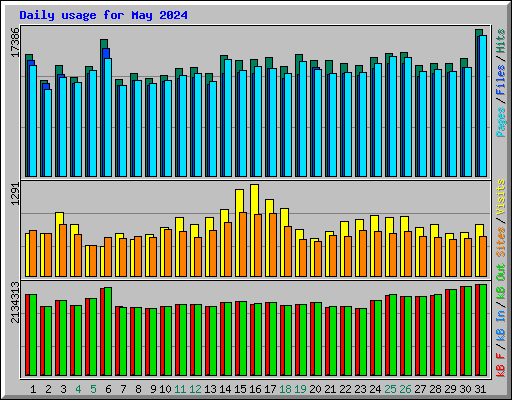Click the 'Pages' legend label
This screenshot has height=400, width=512.
click(x=501, y=122)
